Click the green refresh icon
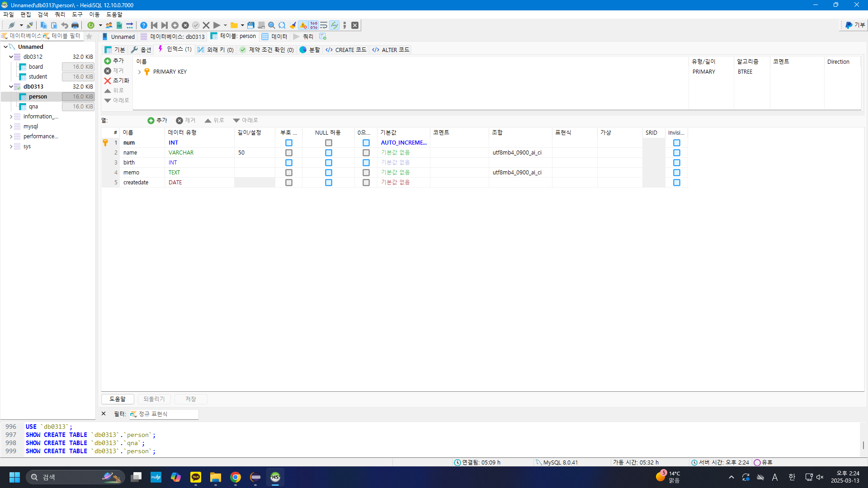 91,25
